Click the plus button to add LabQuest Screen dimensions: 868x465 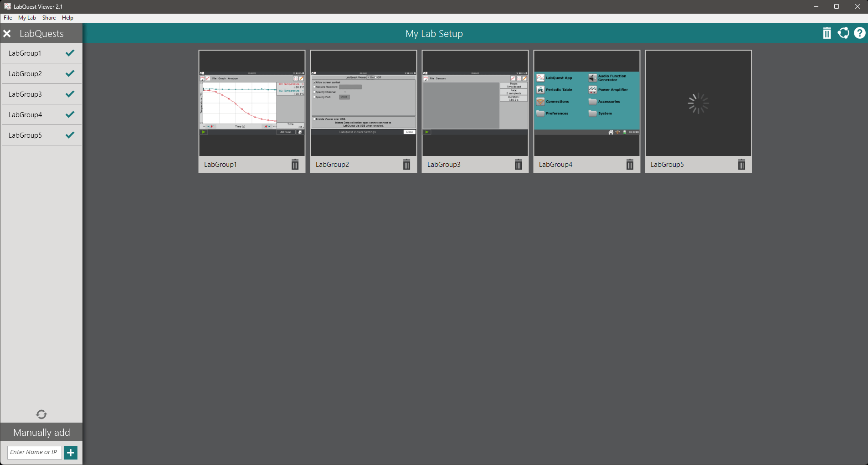click(71, 453)
